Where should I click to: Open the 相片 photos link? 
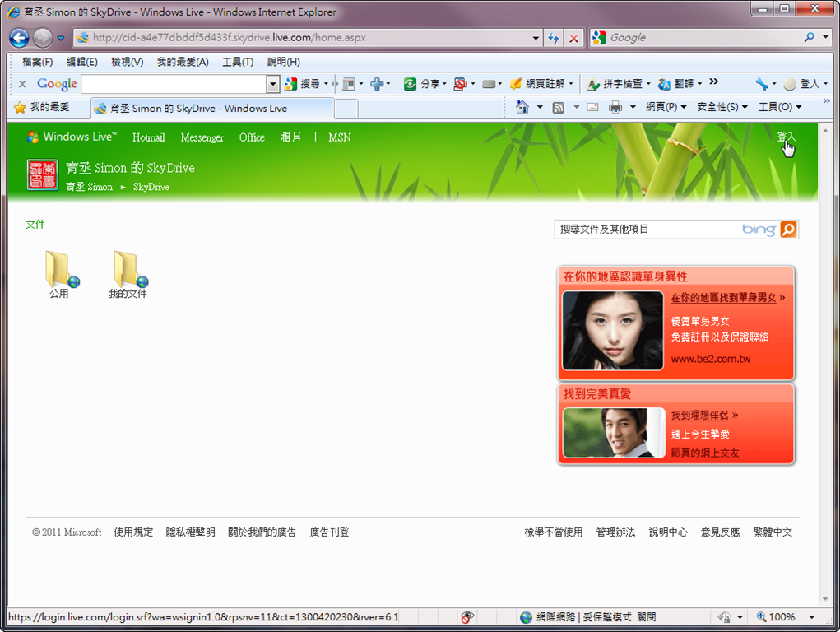pos(291,137)
